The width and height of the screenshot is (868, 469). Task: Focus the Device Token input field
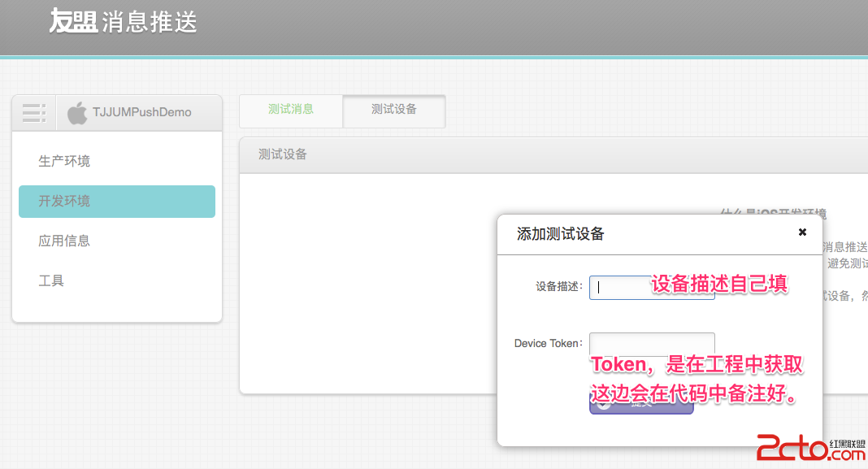[x=652, y=344]
